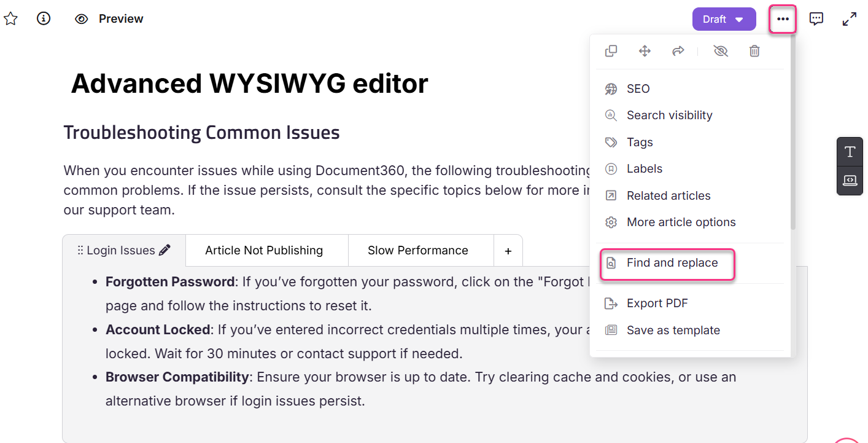Select SEO from the menu
Screen dimensions: 868x443
click(x=638, y=89)
